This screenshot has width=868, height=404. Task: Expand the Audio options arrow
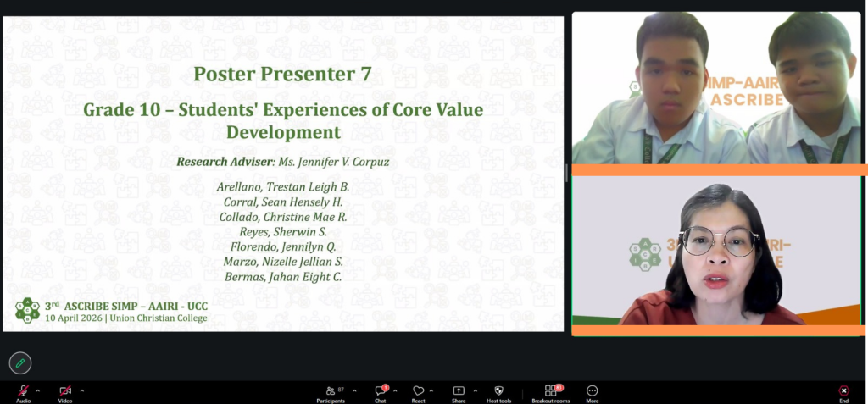click(37, 390)
